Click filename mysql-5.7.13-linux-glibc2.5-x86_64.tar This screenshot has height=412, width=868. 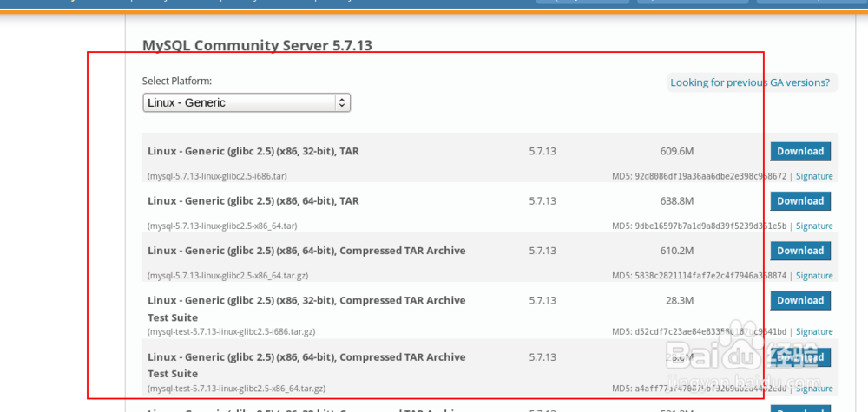click(222, 226)
